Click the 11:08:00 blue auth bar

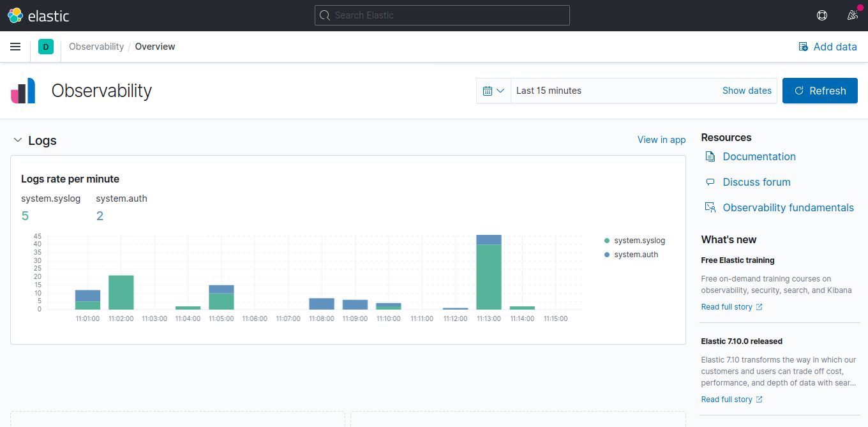click(x=322, y=304)
